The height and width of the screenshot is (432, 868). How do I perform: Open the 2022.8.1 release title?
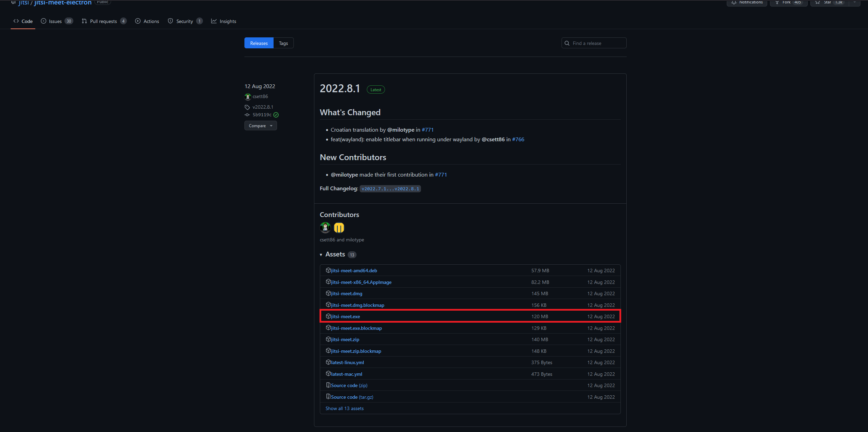(340, 88)
